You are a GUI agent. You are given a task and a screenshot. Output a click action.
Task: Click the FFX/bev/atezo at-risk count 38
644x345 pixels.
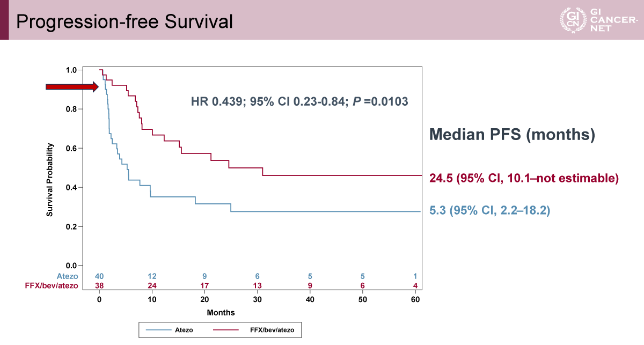pos(99,286)
